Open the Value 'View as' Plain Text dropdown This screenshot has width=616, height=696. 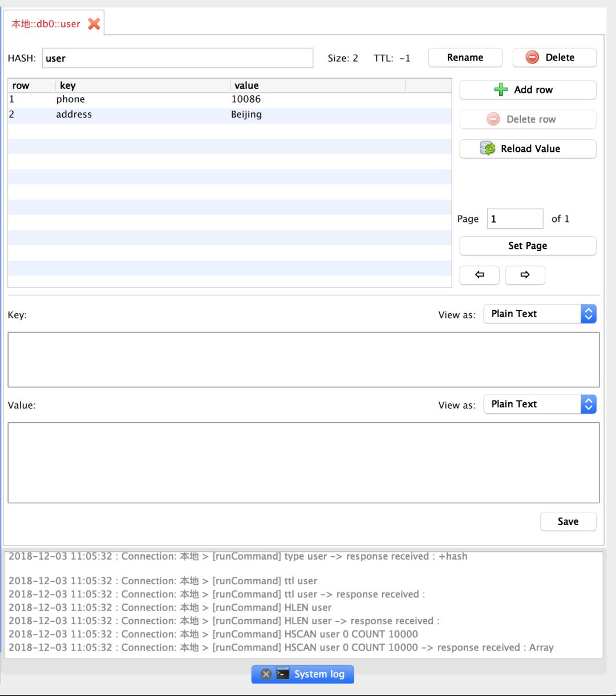coord(540,404)
